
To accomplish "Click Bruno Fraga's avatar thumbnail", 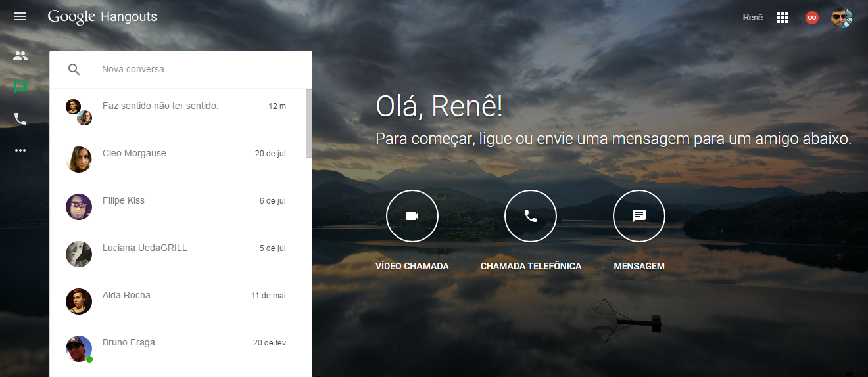I will click(79, 349).
